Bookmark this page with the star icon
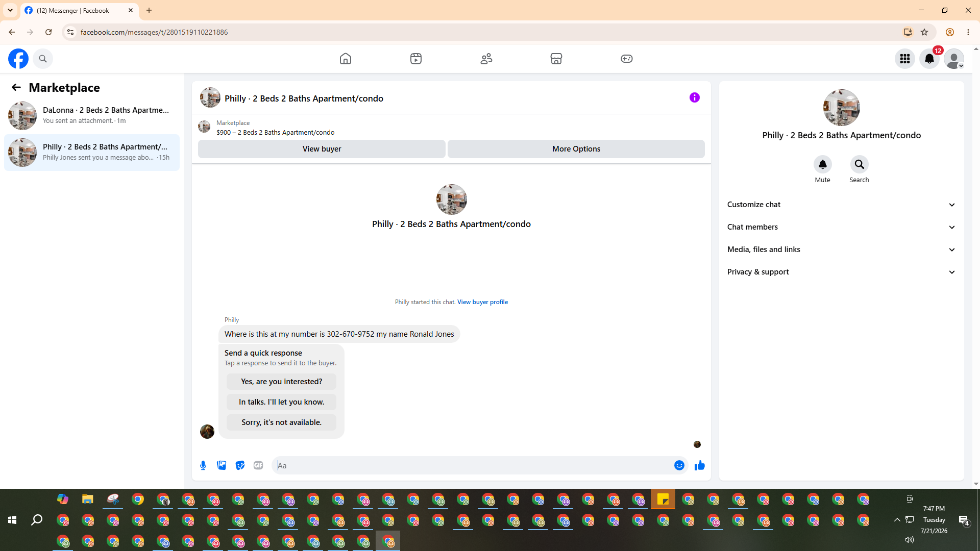This screenshot has height=551, width=980. point(924,32)
